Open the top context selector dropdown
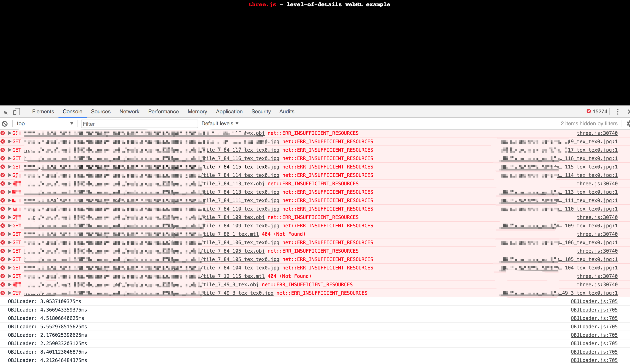 (45, 123)
